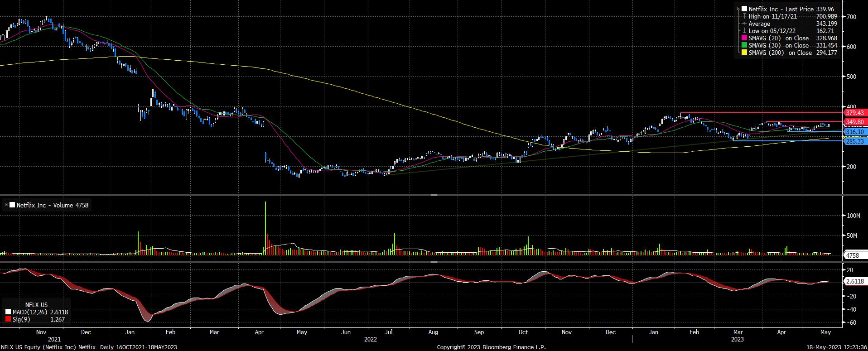Click the High value 700.989 in legend
868x351 pixels.
[x=826, y=16]
